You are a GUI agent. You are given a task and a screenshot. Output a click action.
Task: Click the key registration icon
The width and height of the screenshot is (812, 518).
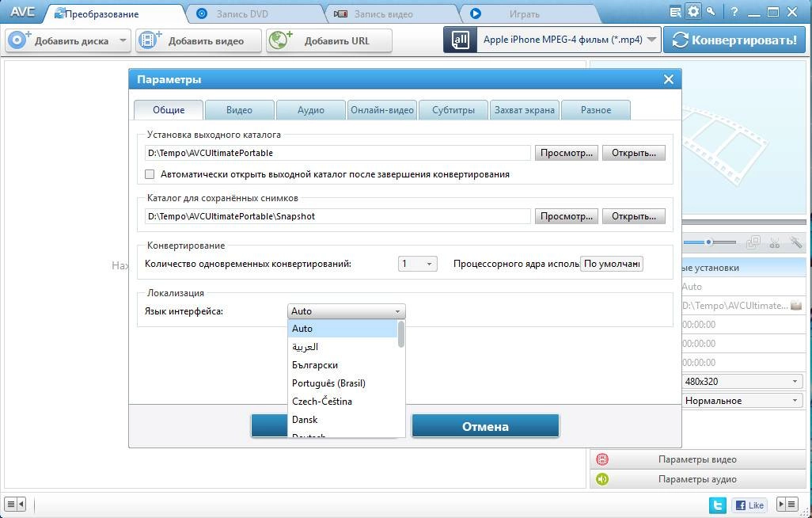click(x=711, y=11)
